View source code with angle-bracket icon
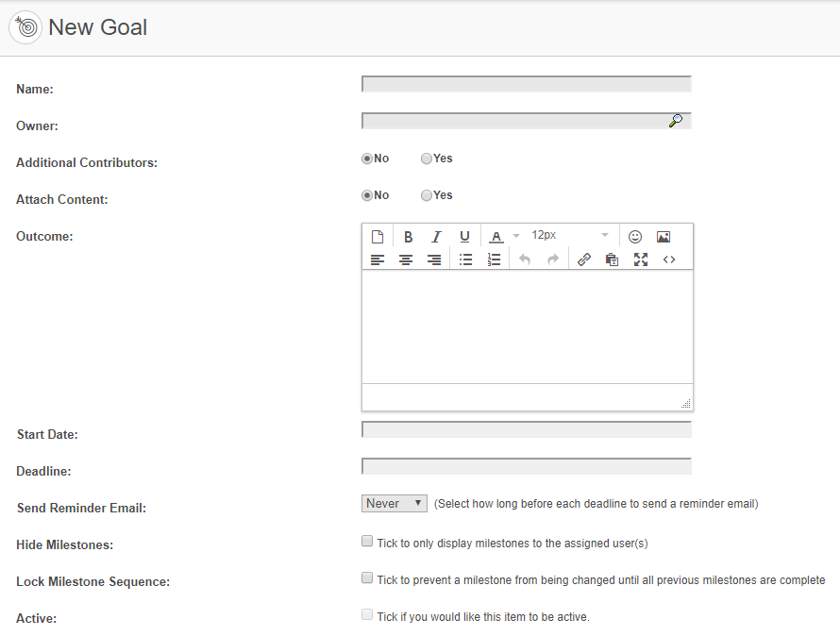The height and width of the screenshot is (636, 840). [x=669, y=259]
